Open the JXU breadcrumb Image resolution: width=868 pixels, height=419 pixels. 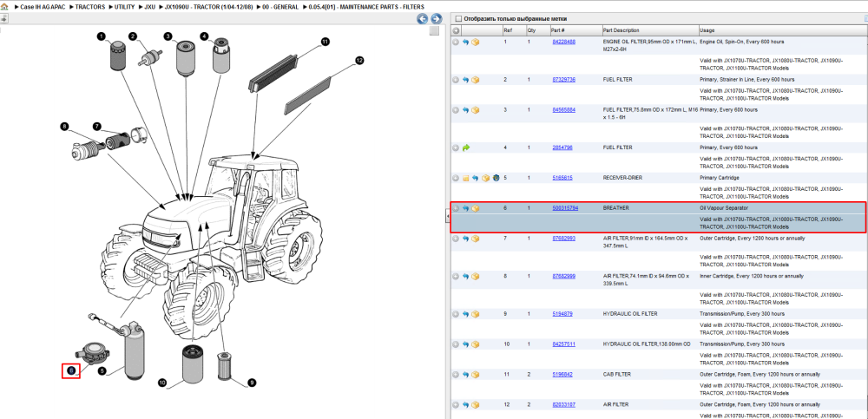[149, 7]
